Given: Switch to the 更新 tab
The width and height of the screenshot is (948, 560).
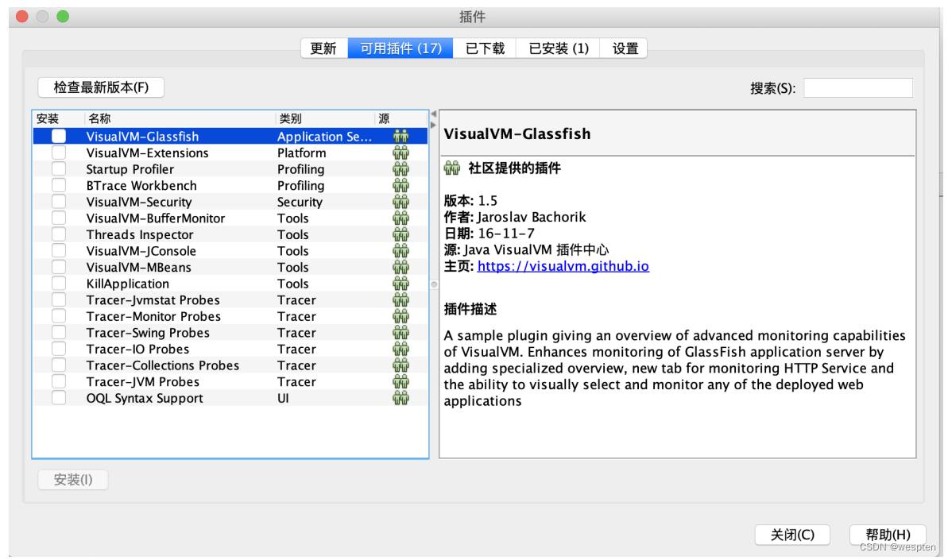Looking at the screenshot, I should click(323, 48).
